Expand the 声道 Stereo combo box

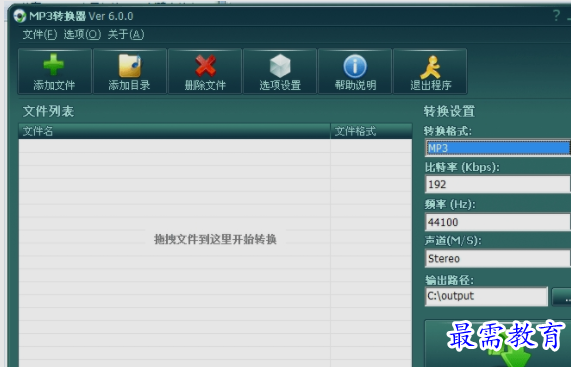click(x=498, y=259)
